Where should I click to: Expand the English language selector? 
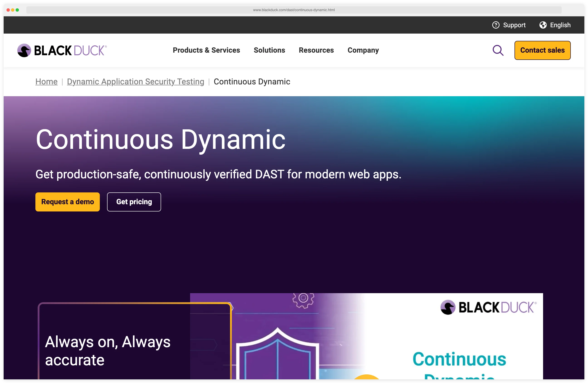560,25
